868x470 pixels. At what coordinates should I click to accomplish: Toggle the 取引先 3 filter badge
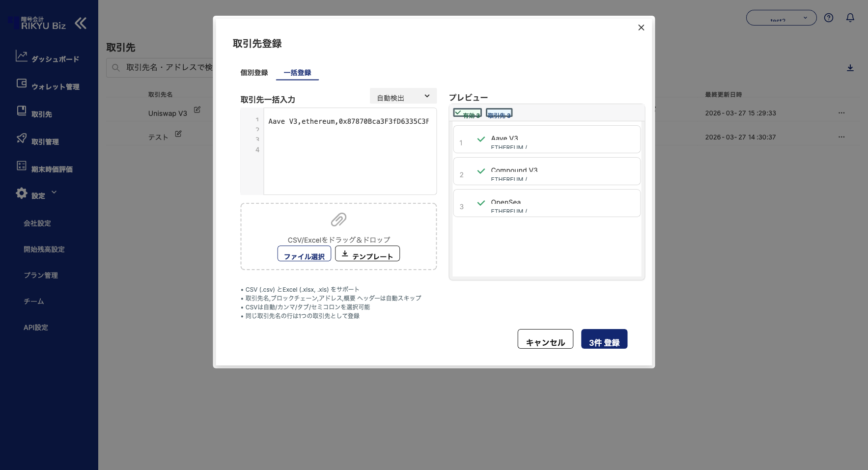pos(499,113)
